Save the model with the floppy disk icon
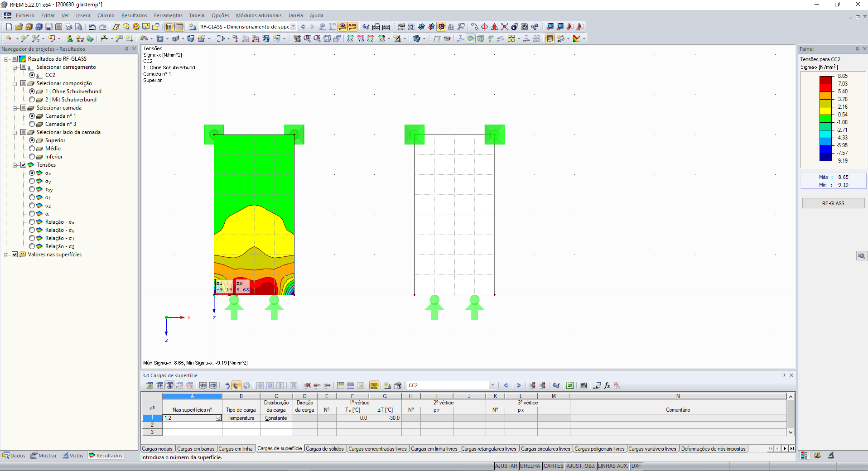868x471 pixels. tap(49, 27)
